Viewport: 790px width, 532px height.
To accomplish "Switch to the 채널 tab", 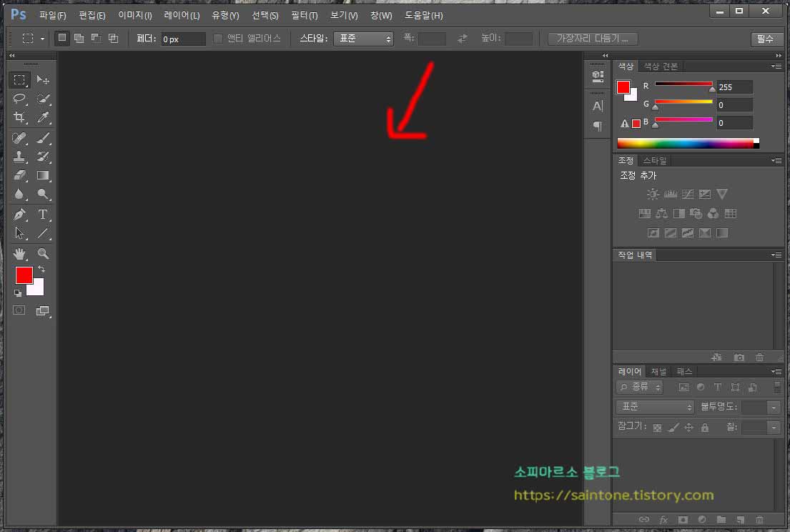I will (658, 371).
